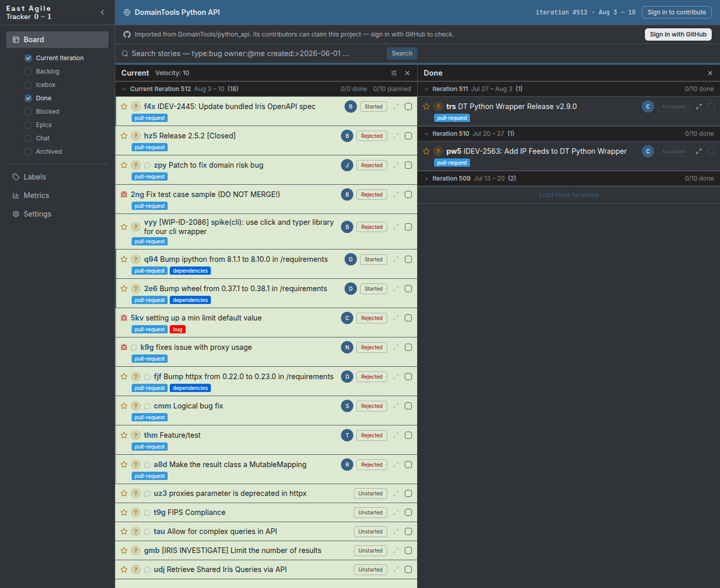Viewport: 720px width, 588px height.
Task: Collapse the sidebar with the chevron icon
Action: [x=102, y=12]
